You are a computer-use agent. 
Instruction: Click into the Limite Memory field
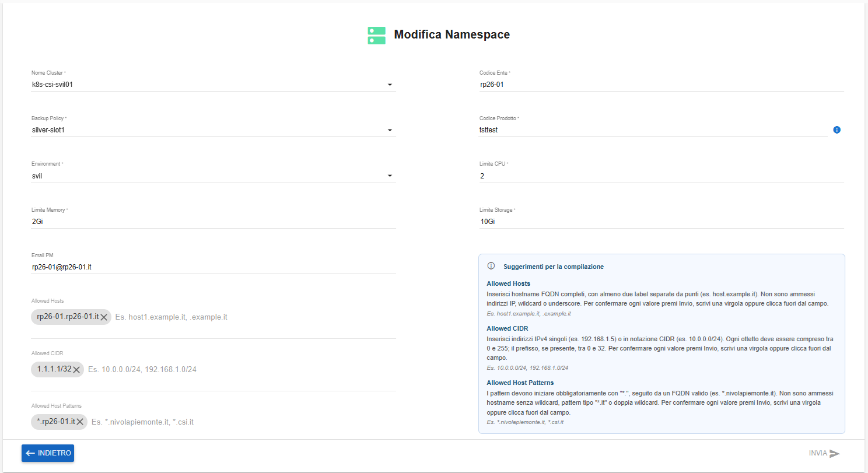(x=213, y=221)
